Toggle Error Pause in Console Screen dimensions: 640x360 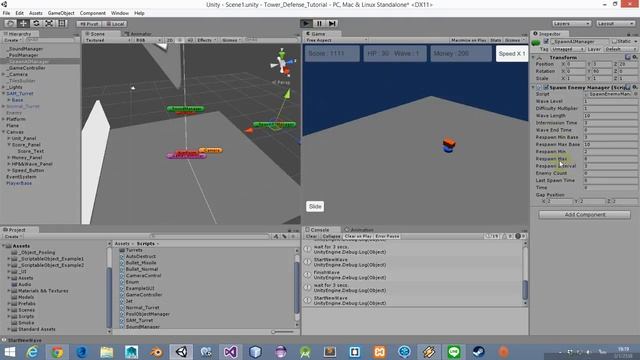pyautogui.click(x=387, y=236)
